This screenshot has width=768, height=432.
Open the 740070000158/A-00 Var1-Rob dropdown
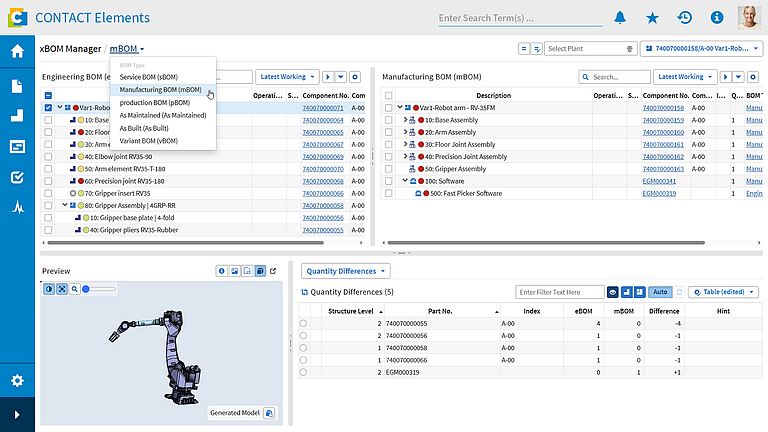[701, 48]
